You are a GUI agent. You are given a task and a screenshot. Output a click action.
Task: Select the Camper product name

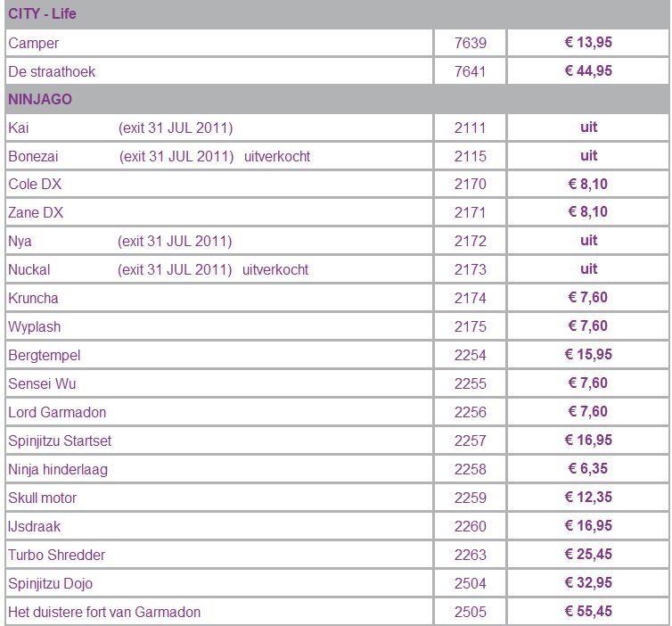[x=34, y=44]
